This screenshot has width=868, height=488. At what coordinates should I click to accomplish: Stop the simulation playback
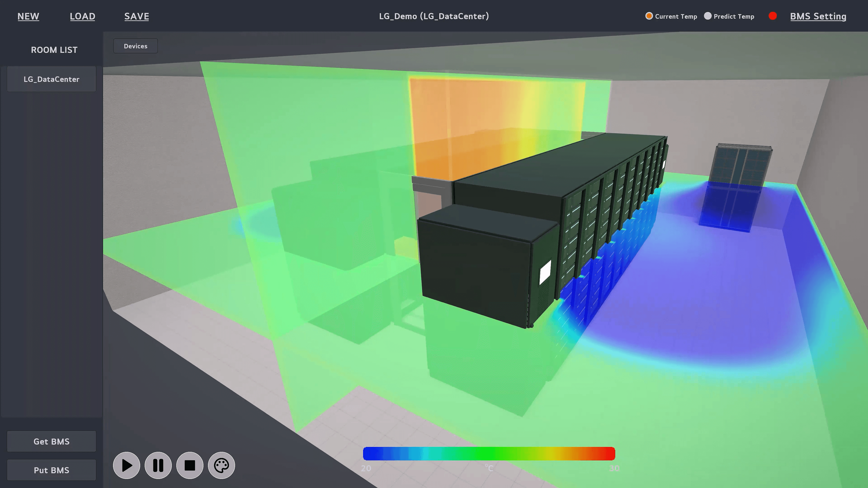[x=190, y=465]
